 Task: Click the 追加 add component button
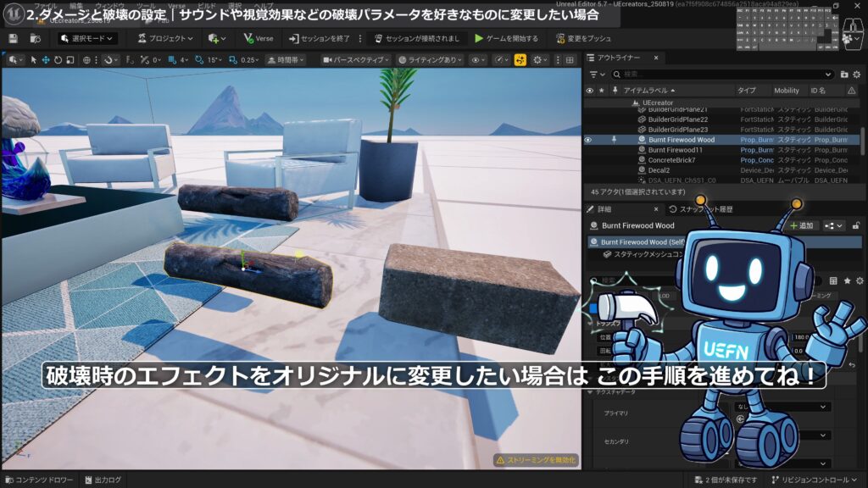802,225
